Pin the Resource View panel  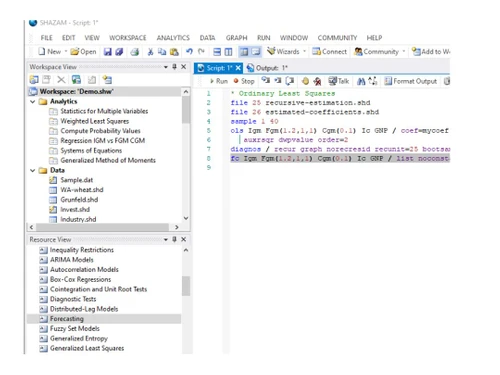pos(174,239)
